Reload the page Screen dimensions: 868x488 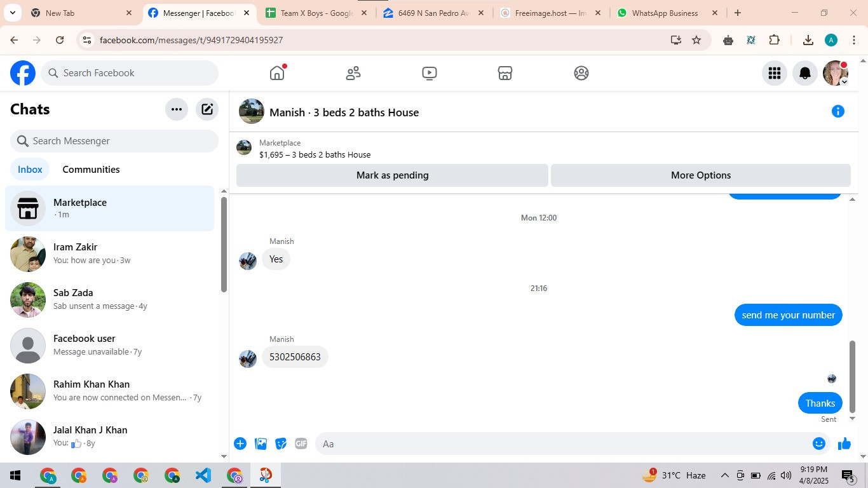coord(60,40)
